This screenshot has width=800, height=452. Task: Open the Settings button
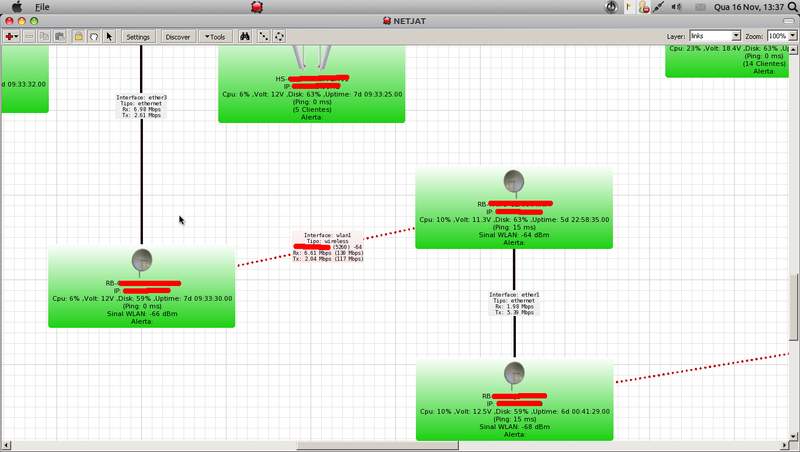click(x=138, y=37)
